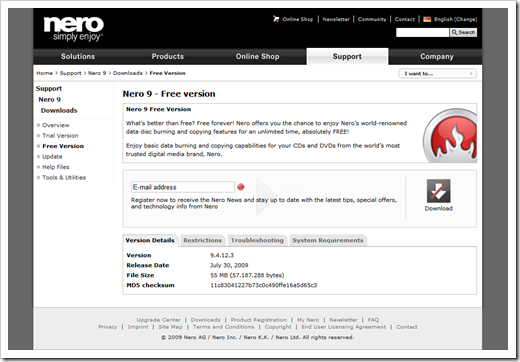The width and height of the screenshot is (520, 362).
Task: Open Copyright footer link
Action: [x=278, y=327]
